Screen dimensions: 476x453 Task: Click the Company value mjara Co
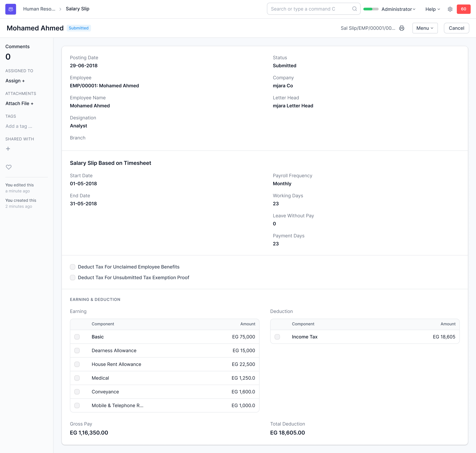click(283, 86)
